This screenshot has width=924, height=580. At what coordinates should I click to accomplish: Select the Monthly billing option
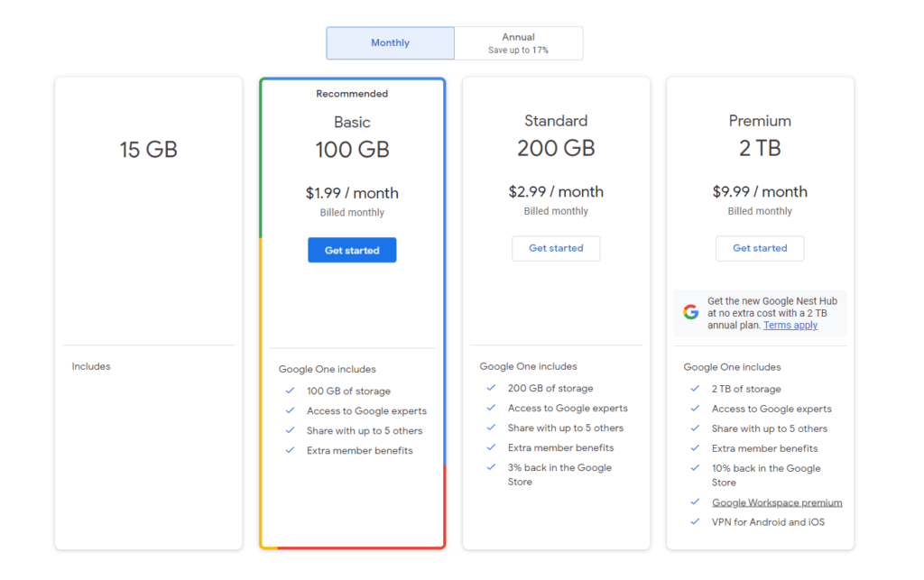click(390, 42)
